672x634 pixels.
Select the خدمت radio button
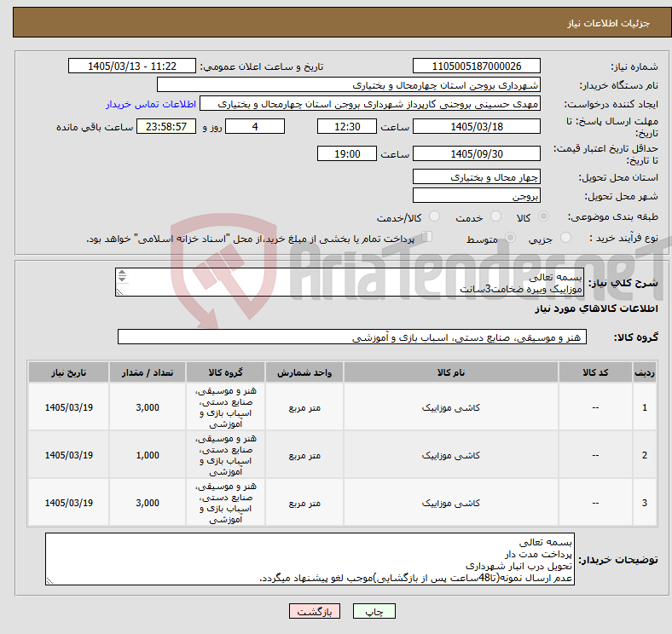click(x=495, y=216)
